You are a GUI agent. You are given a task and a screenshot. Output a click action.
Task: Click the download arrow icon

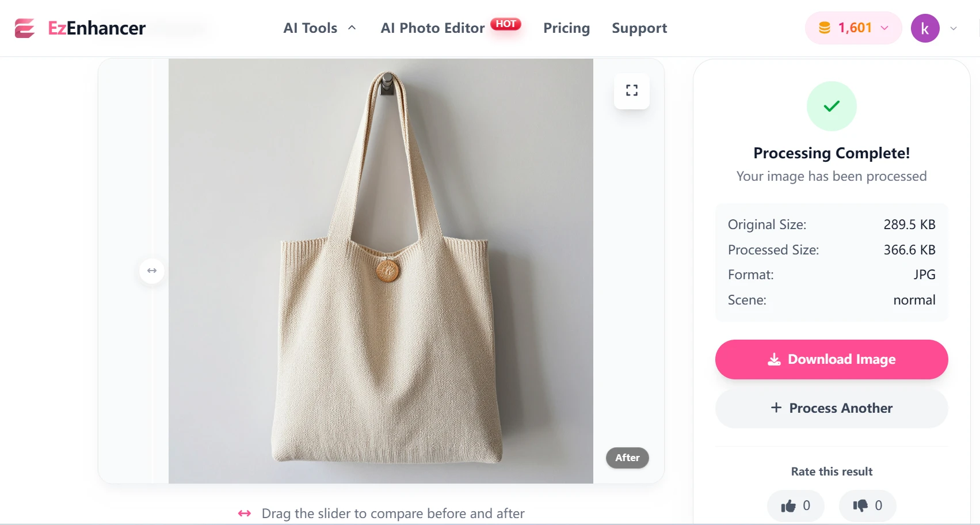pyautogui.click(x=775, y=359)
